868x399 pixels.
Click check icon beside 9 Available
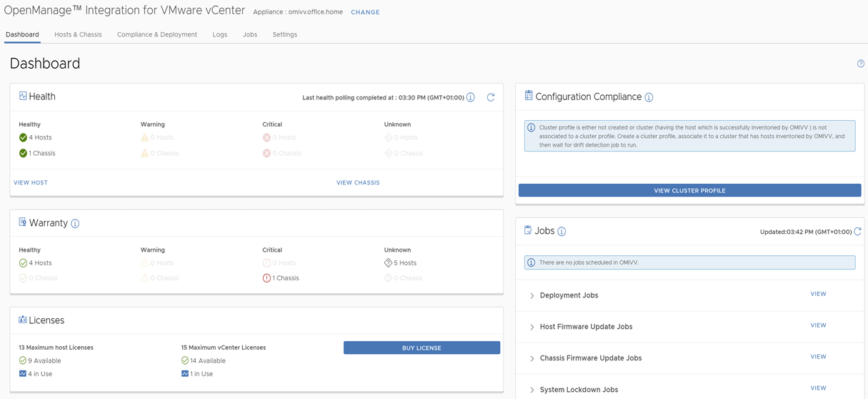pos(23,360)
